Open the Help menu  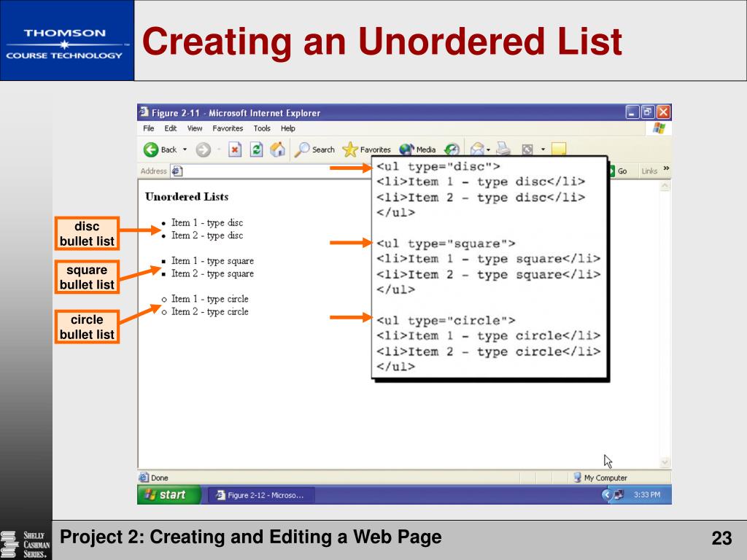click(x=287, y=128)
